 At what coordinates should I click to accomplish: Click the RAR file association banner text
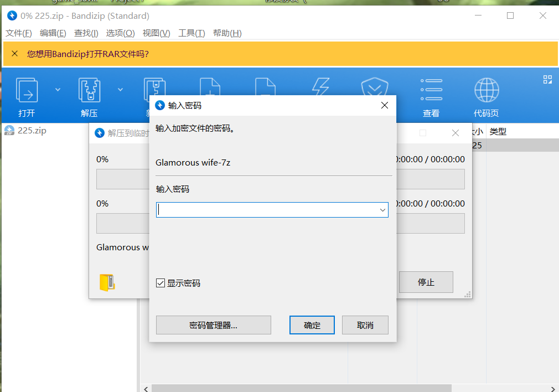coord(87,54)
